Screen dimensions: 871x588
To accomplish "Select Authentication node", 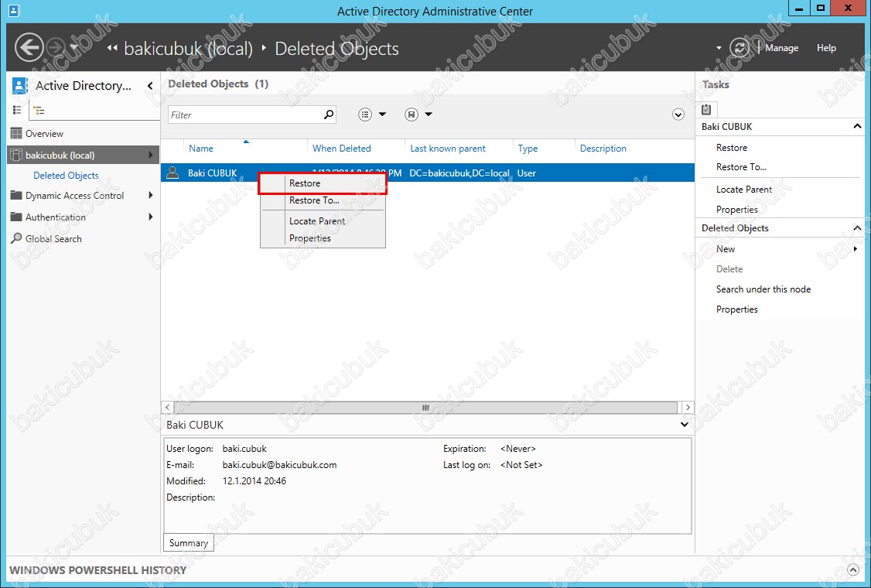I will 56,217.
